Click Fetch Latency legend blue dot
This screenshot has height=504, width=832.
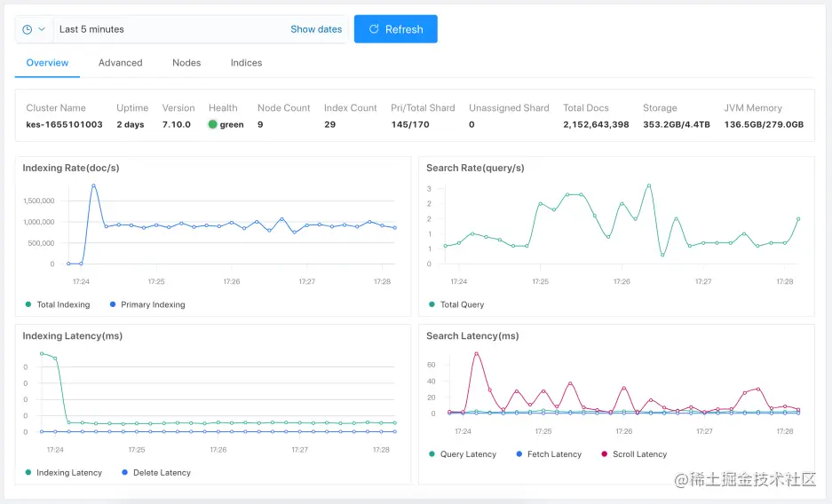[519, 454]
